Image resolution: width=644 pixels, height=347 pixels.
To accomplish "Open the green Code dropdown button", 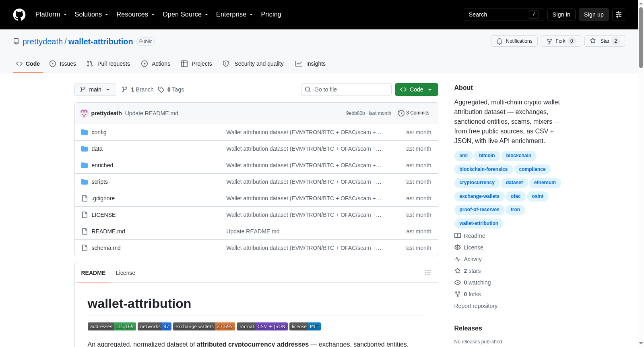I will (x=417, y=89).
